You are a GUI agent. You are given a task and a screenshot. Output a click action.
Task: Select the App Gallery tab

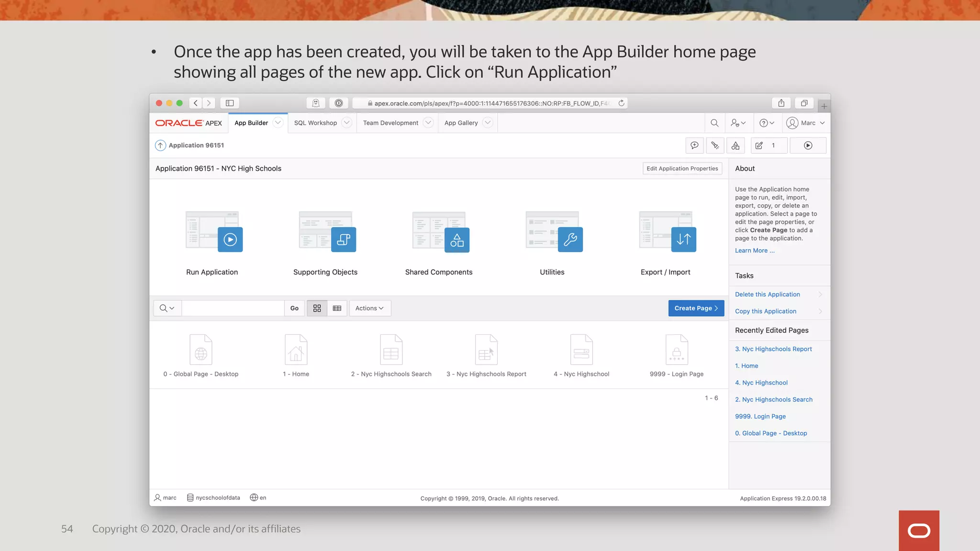pos(461,123)
